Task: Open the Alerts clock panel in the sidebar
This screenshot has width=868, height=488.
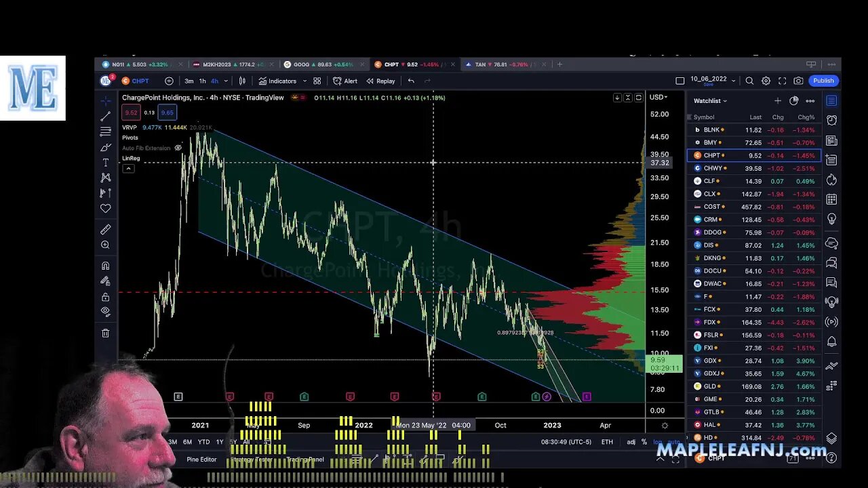Action: pyautogui.click(x=831, y=120)
